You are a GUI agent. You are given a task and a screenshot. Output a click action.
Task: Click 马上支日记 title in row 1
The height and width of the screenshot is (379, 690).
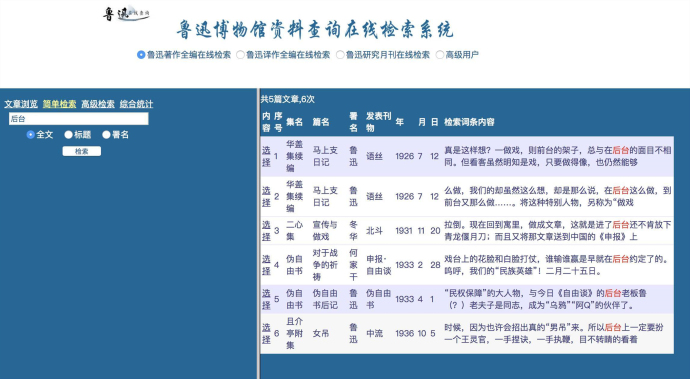pyautogui.click(x=325, y=156)
